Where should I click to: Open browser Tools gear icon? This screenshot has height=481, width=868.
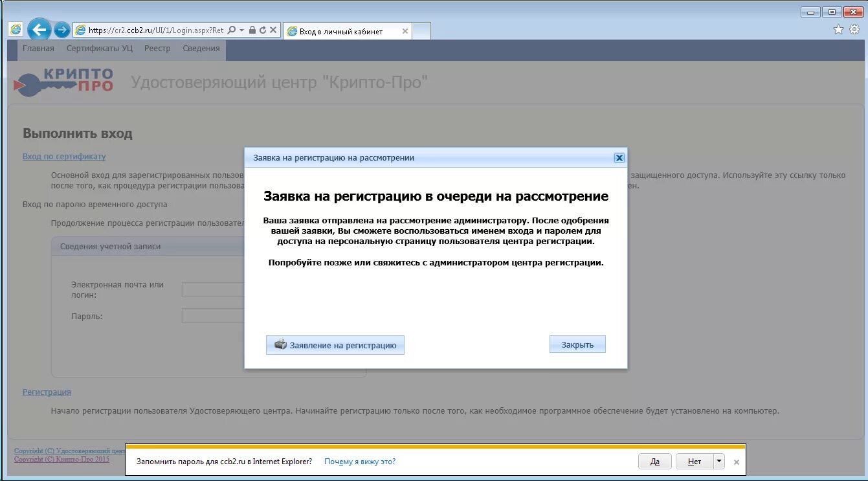pos(854,29)
